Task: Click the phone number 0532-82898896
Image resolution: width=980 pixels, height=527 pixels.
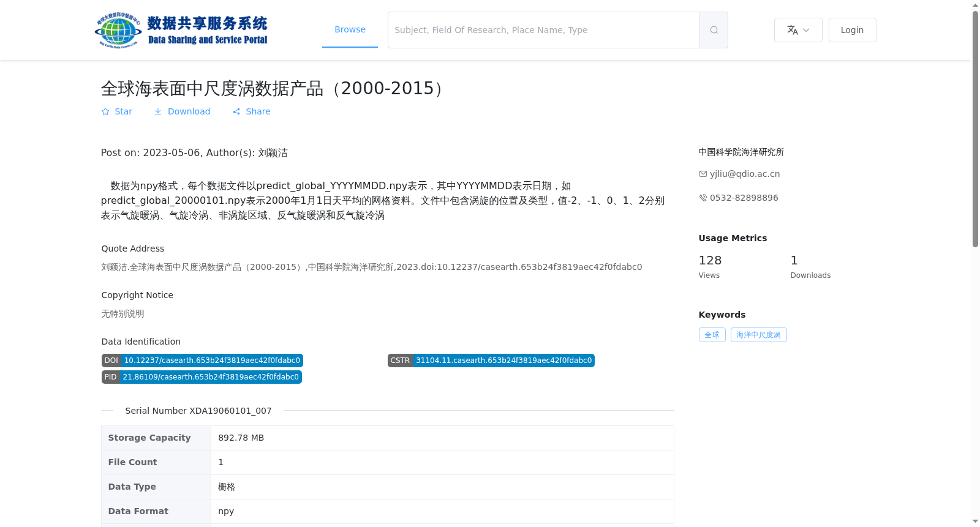Action: pos(744,198)
